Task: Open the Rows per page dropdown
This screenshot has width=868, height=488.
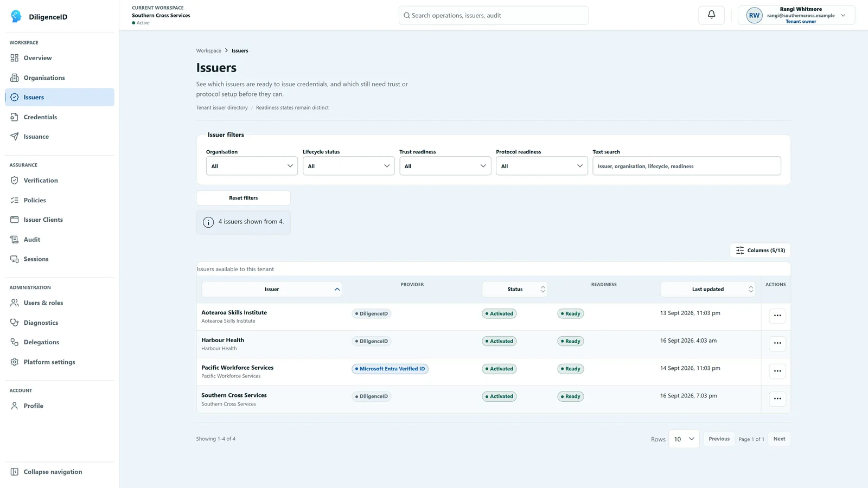Action: tap(684, 439)
